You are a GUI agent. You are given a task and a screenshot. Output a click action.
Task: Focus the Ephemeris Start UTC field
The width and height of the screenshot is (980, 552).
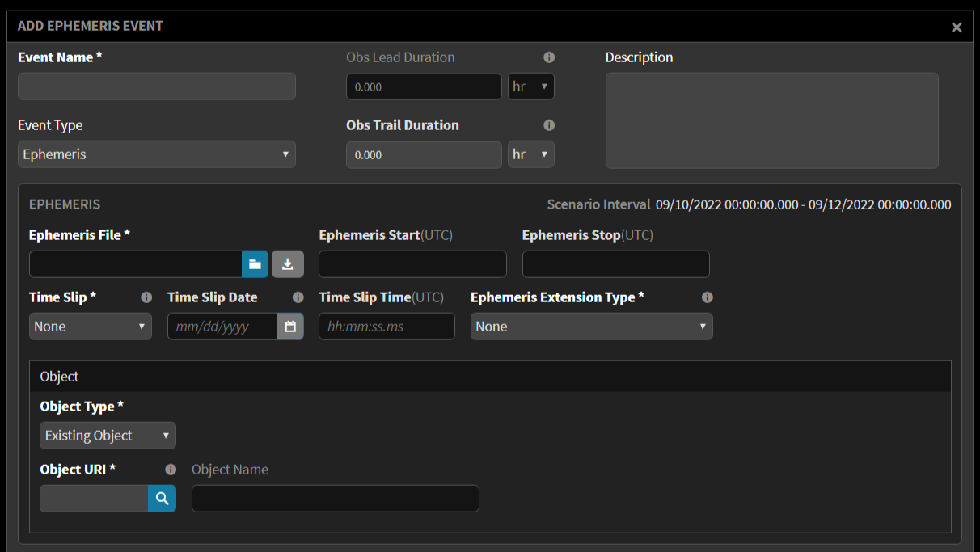click(x=412, y=263)
